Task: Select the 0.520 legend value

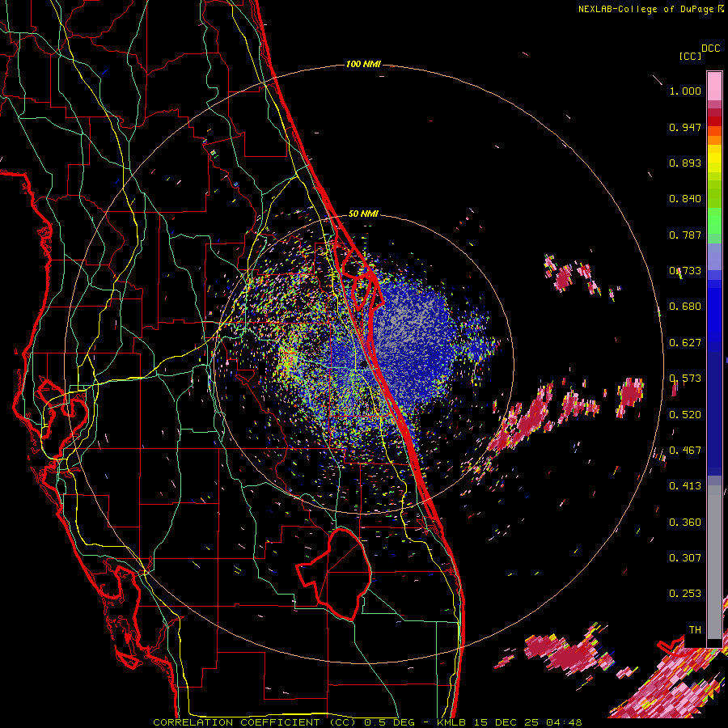Action: (x=685, y=415)
